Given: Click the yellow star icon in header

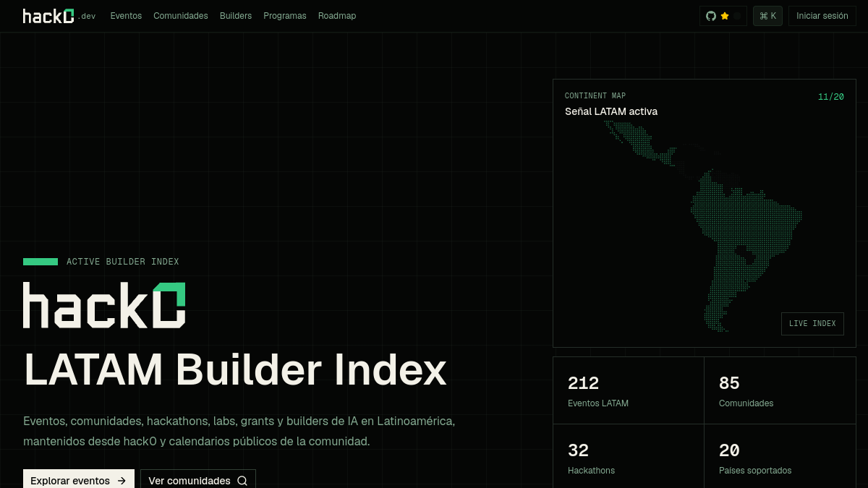Looking at the screenshot, I should tap(725, 16).
